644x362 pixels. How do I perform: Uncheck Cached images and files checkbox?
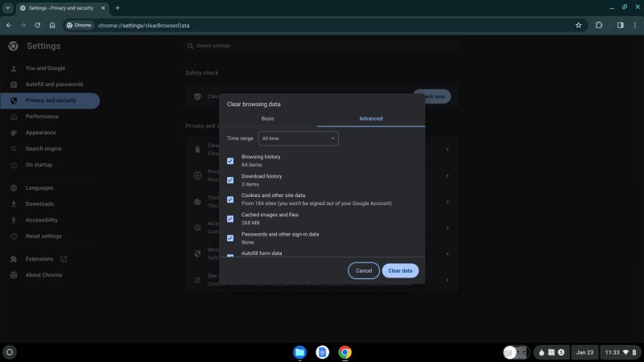tap(230, 219)
